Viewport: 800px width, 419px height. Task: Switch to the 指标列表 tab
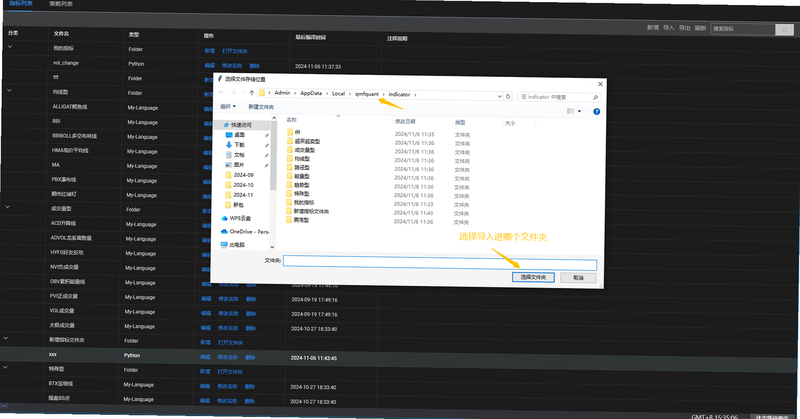(20, 3)
